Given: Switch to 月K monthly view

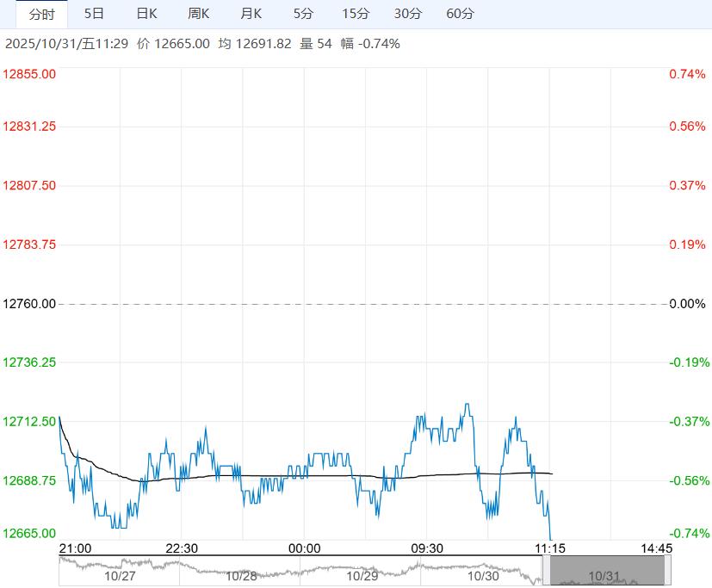Looking at the screenshot, I should 251,14.
